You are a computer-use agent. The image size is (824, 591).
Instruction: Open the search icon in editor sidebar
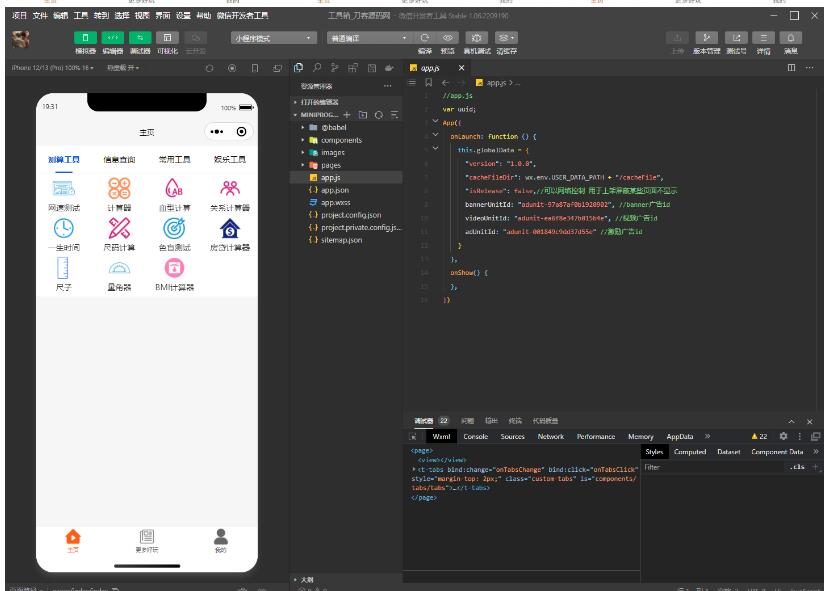click(317, 68)
